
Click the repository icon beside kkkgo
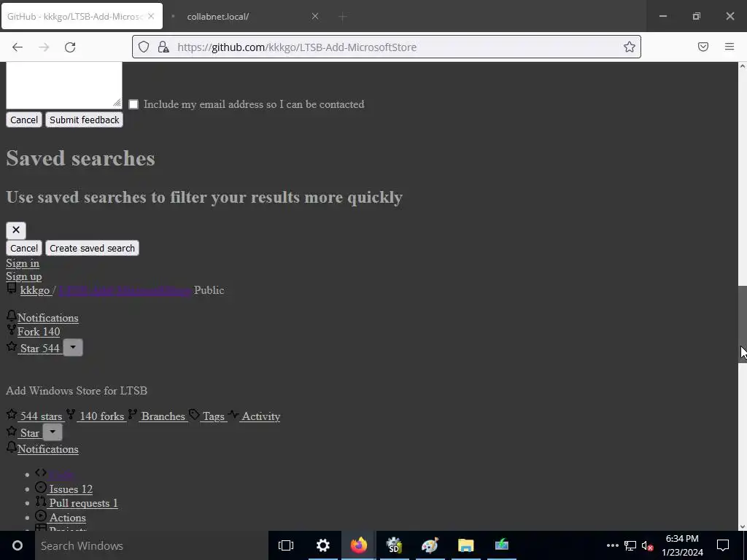pos(12,288)
